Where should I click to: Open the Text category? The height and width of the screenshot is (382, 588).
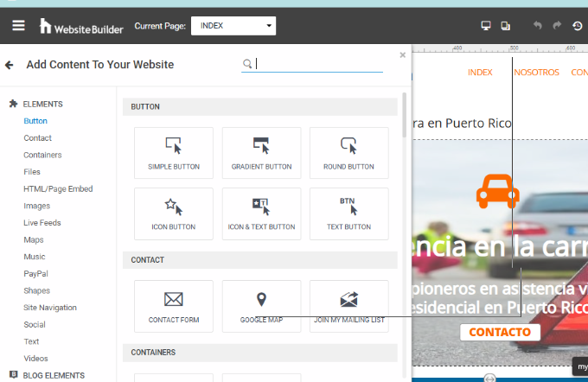tap(31, 341)
